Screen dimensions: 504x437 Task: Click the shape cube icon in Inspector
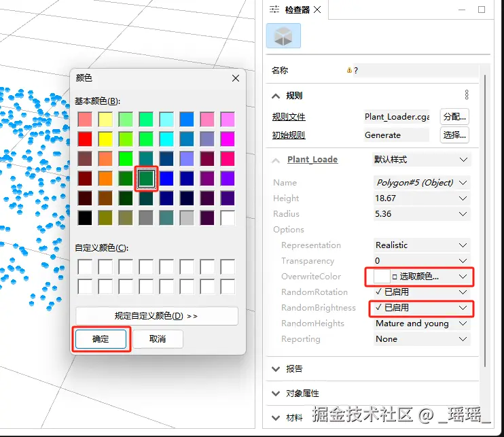click(283, 36)
